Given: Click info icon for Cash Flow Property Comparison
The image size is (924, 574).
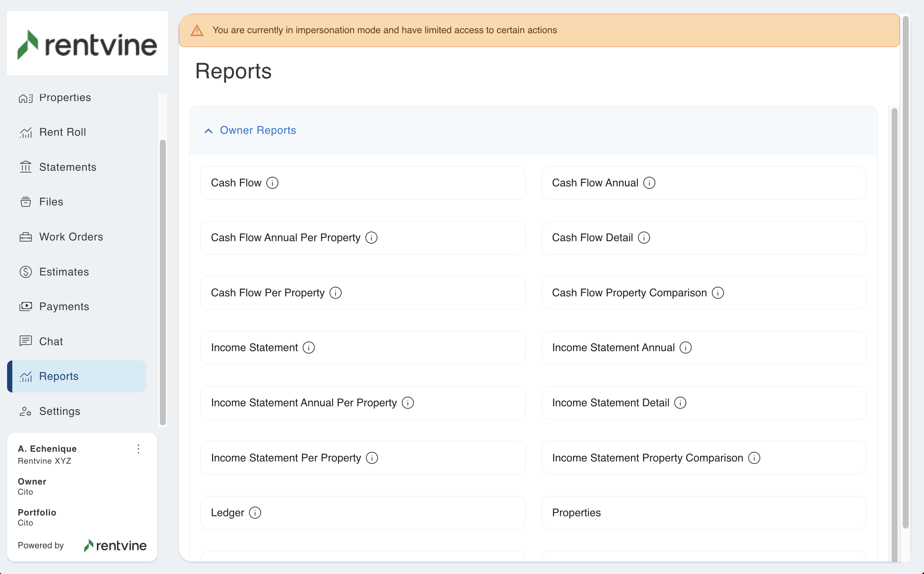Looking at the screenshot, I should 718,293.
